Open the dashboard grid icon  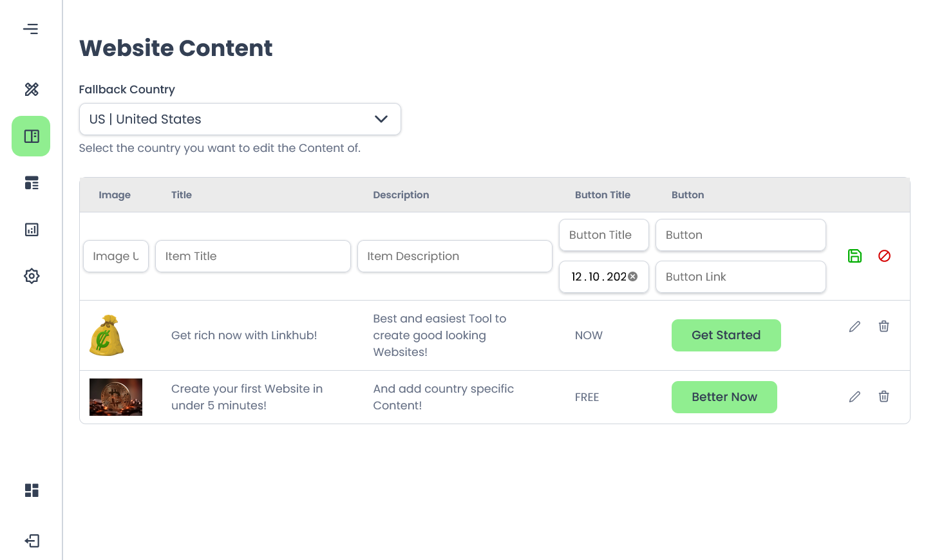(32, 490)
